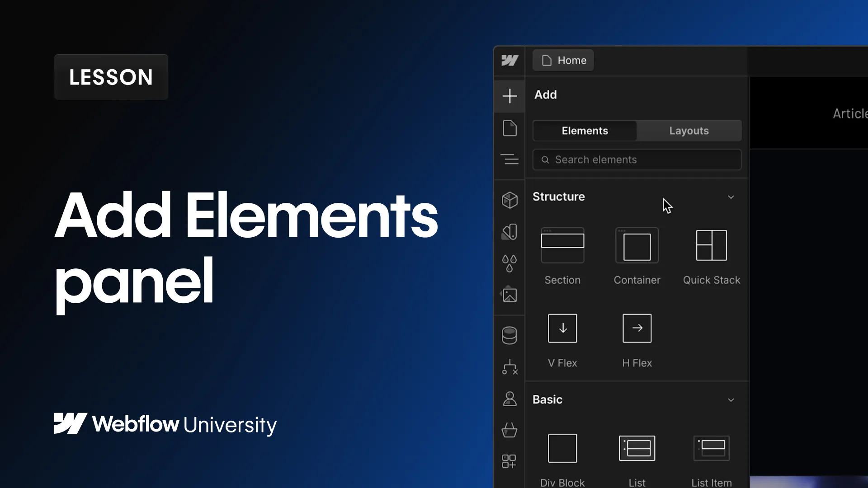Switch to the Elements tab
The height and width of the screenshot is (488, 868).
coord(585,131)
